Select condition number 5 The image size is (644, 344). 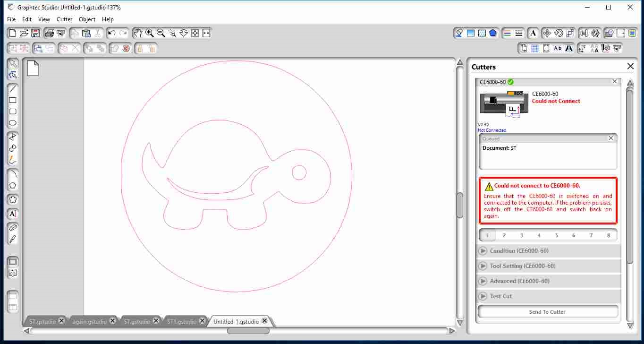pyautogui.click(x=557, y=235)
